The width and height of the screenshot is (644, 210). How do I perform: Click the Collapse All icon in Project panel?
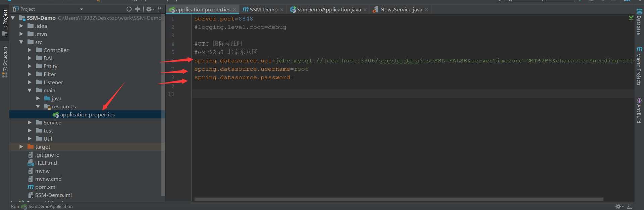pyautogui.click(x=138, y=9)
